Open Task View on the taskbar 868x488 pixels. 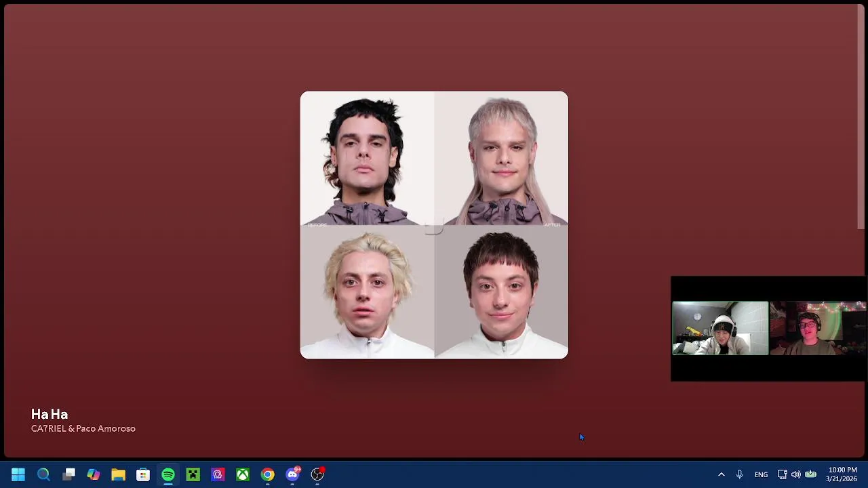tap(68, 474)
